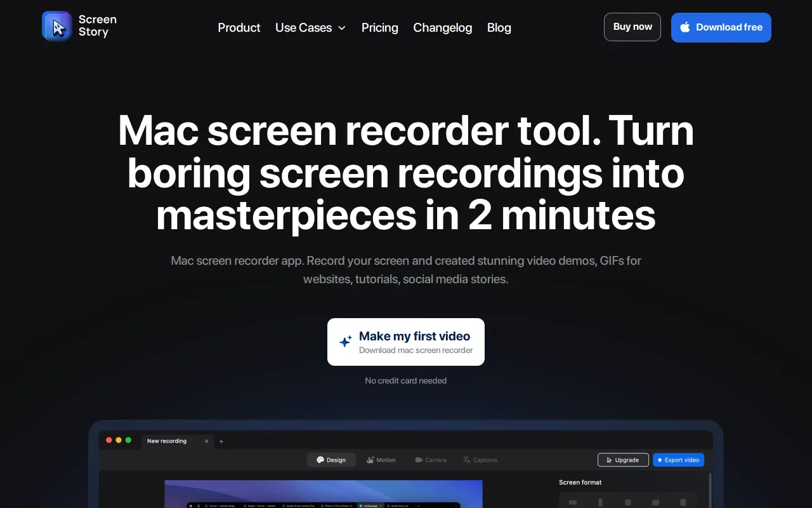Click the Screen Story logo icon
This screenshot has height=508, width=812.
(x=57, y=26)
